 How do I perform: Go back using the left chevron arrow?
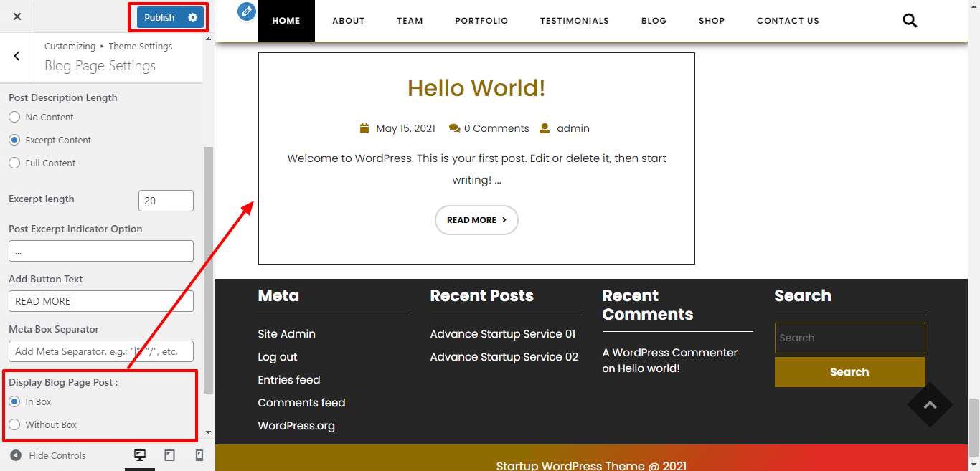click(x=17, y=56)
